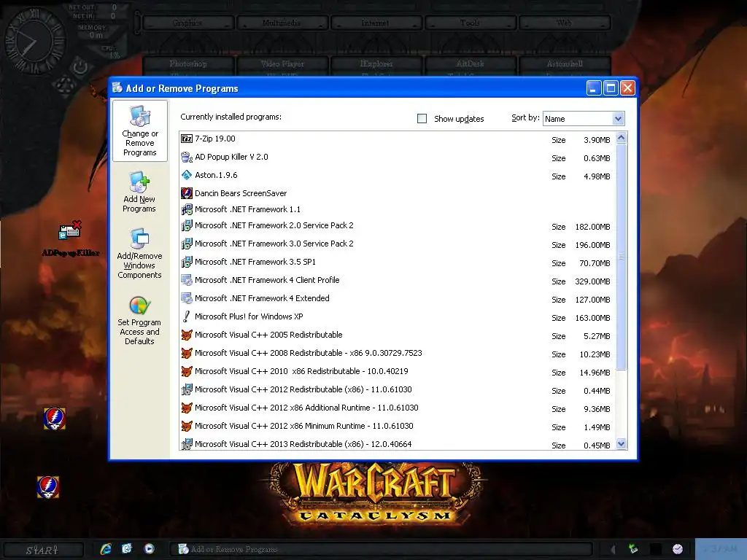Click the clock-shaped system tray icon
This screenshot has width=747, height=560.
point(678,549)
